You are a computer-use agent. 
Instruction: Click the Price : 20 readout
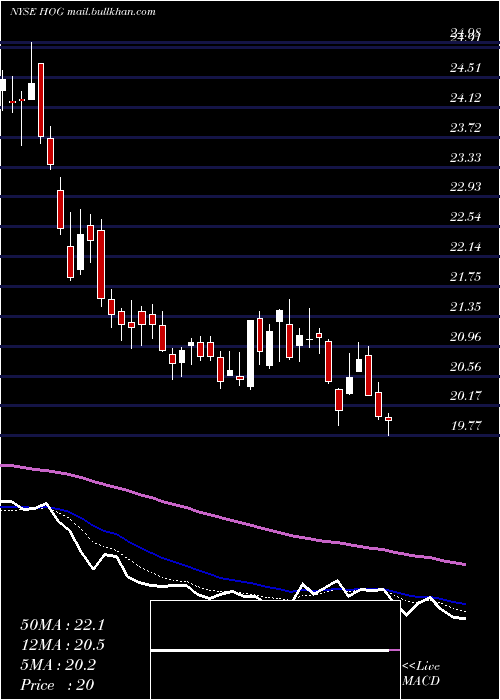tap(57, 685)
